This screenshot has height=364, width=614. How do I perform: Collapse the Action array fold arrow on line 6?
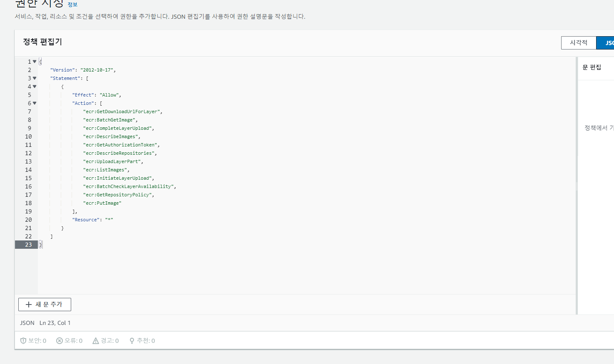click(35, 103)
